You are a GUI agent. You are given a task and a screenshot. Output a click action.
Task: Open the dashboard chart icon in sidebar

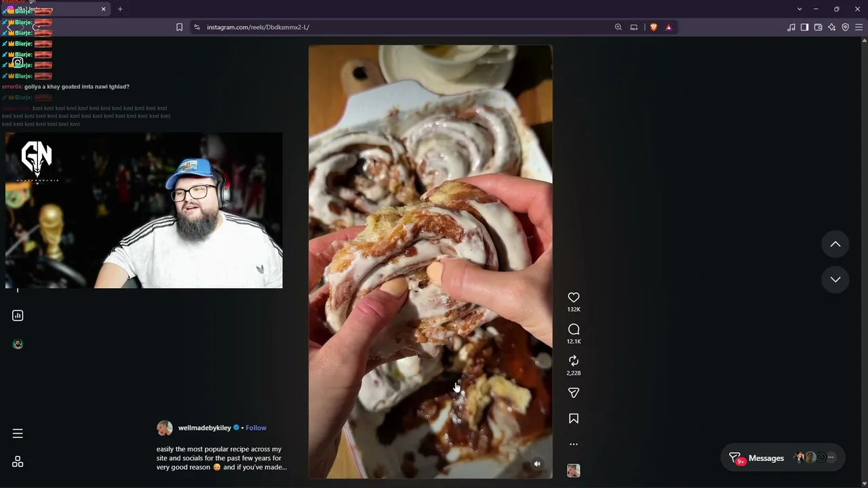click(18, 315)
